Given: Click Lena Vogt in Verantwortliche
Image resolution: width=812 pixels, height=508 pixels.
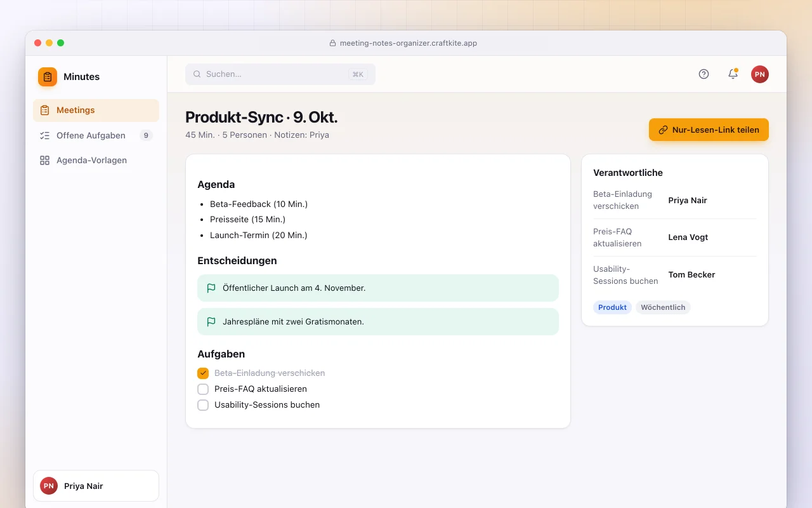Looking at the screenshot, I should click(688, 237).
